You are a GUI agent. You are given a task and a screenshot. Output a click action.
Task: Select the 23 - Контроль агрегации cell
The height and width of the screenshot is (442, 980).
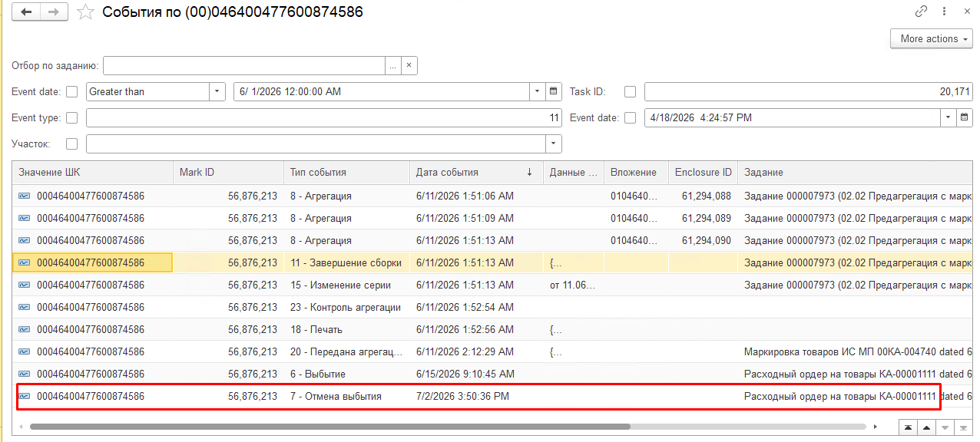pos(346,307)
